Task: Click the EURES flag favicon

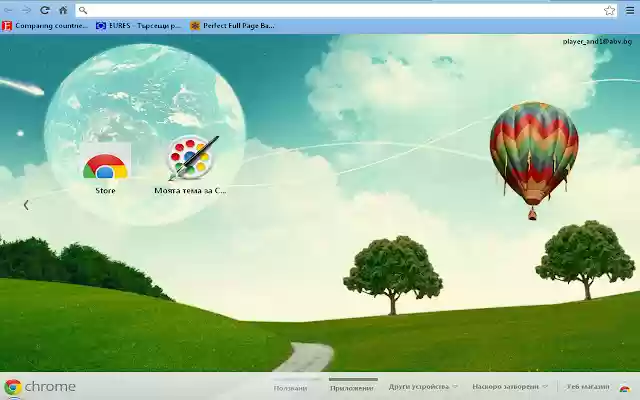Action: (x=101, y=26)
